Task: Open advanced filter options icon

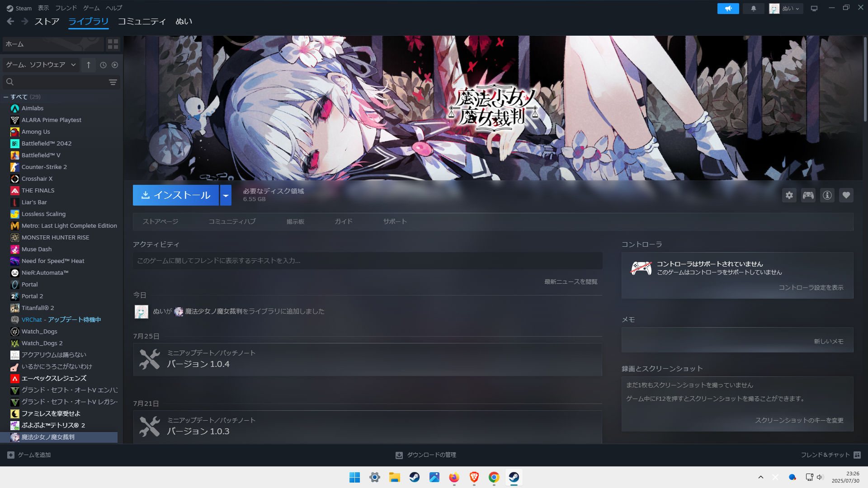Action: [113, 82]
